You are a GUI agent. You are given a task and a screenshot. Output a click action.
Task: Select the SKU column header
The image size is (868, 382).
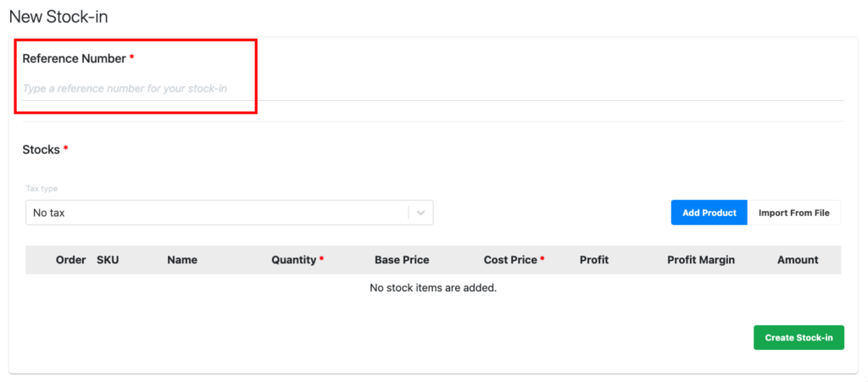pyautogui.click(x=108, y=260)
